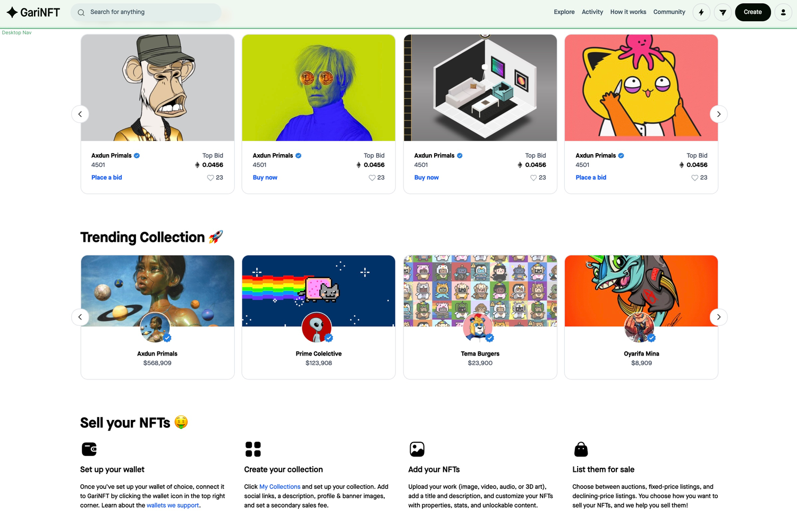Like the green portrait NFT heart

pyautogui.click(x=372, y=178)
